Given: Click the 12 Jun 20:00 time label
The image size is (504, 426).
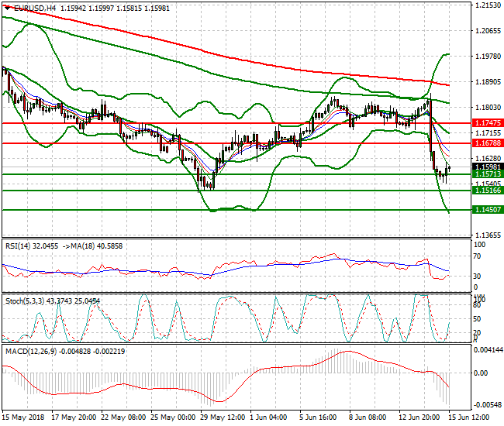Looking at the screenshot, I should pyautogui.click(x=419, y=417).
